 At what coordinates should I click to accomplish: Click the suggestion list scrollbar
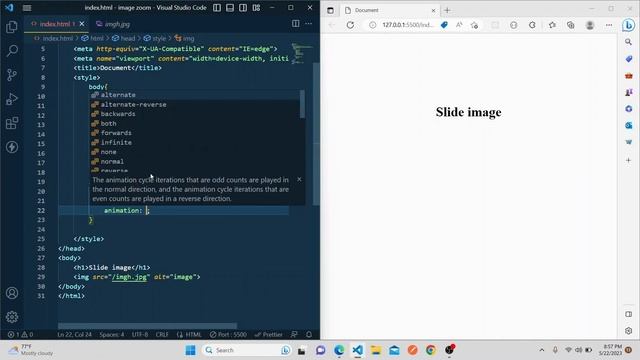(302, 104)
